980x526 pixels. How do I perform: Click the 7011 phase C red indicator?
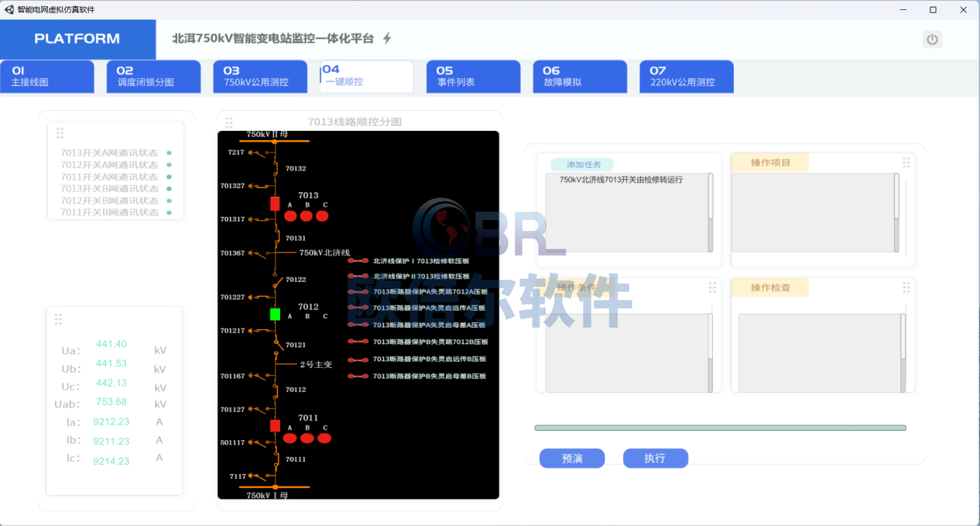pos(325,438)
